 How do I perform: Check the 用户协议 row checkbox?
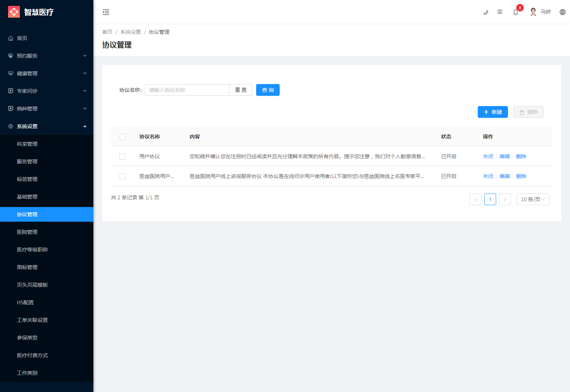point(122,157)
